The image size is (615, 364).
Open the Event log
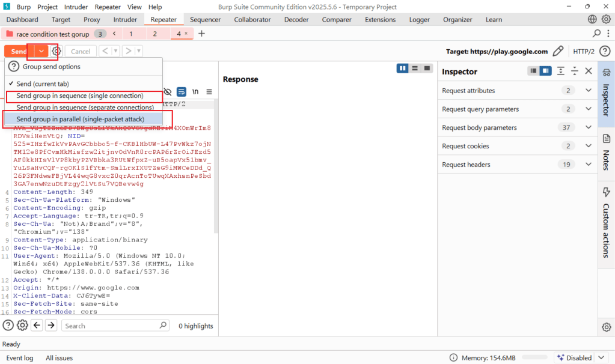[x=20, y=358]
